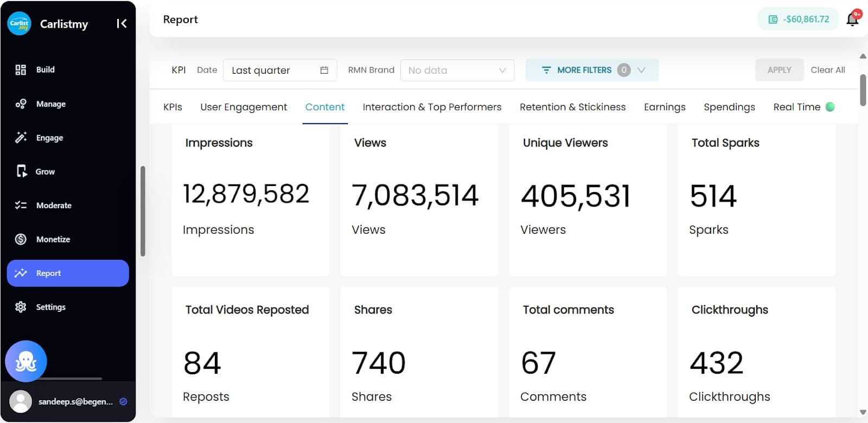Image resolution: width=868 pixels, height=423 pixels.
Task: Launch the octopus assistant bubble
Action: (x=26, y=361)
